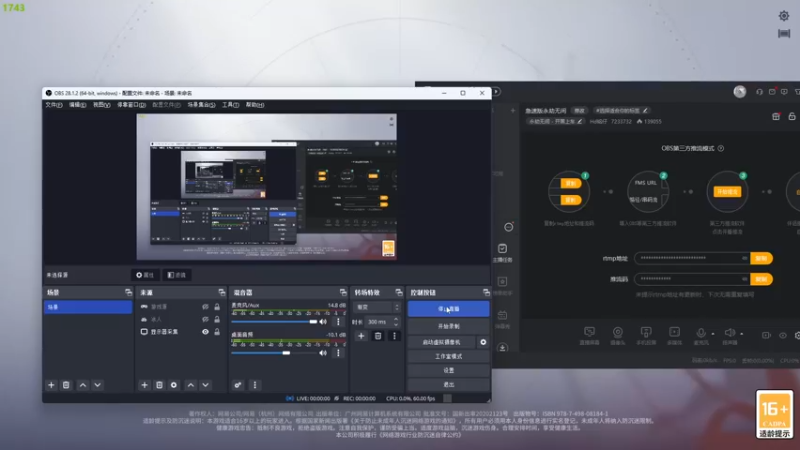Move the scene down in the list
The height and width of the screenshot is (450, 800).
point(97,385)
